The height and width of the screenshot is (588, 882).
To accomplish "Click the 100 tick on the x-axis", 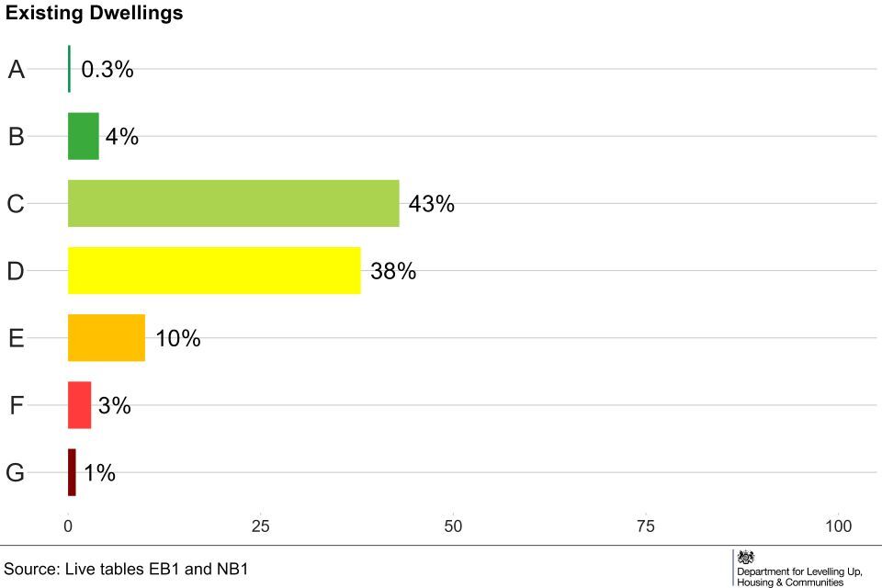I will point(838,526).
